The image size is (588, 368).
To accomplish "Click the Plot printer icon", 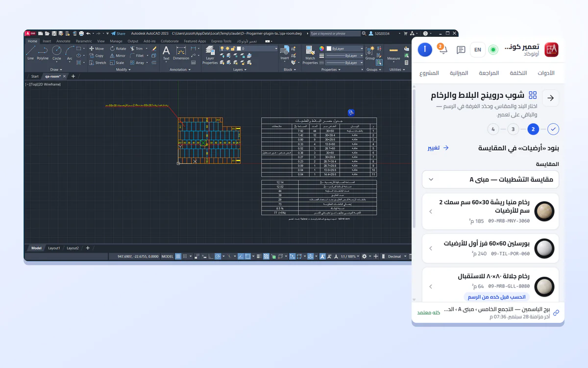I will 81,33.
